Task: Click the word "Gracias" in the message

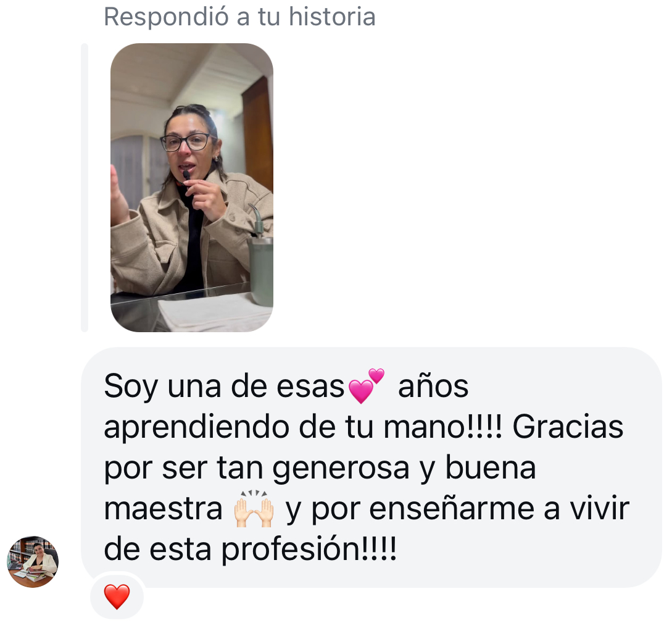Action: point(568,427)
